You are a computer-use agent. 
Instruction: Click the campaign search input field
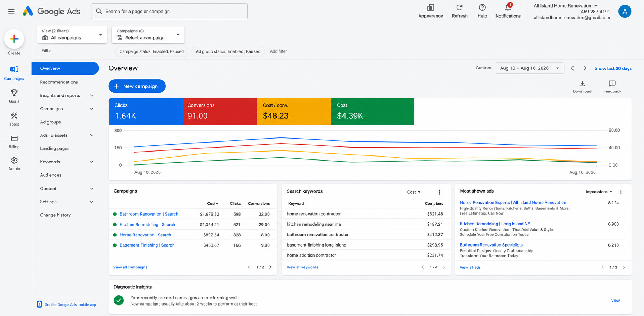pos(169,12)
